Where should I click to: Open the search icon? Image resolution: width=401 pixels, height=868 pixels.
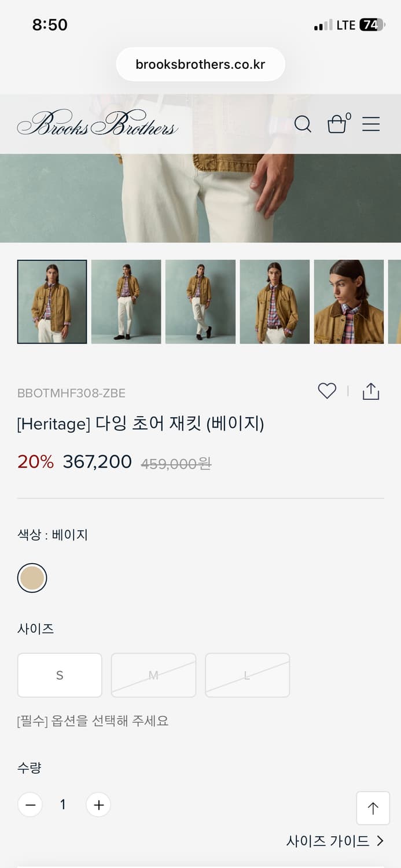point(303,124)
